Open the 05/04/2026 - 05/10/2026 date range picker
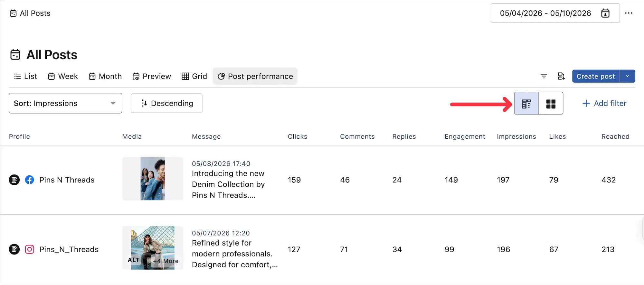644x285 pixels. pos(555,13)
